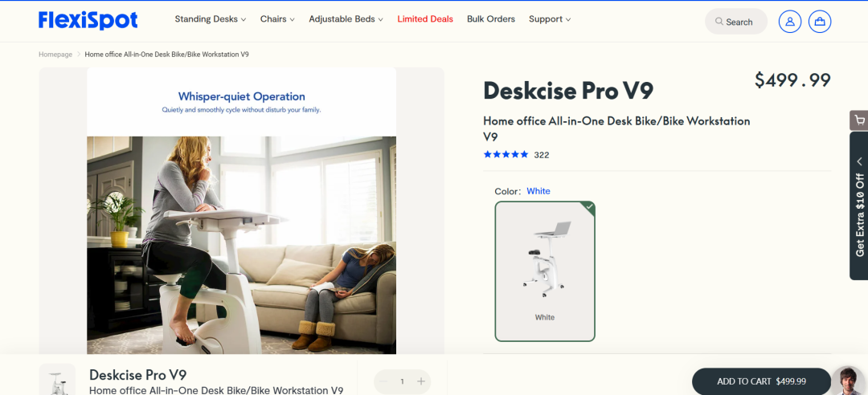Viewport: 868px width, 395px height.
Task: Expand the Get Extra $10 Off panel
Action: pos(859,206)
